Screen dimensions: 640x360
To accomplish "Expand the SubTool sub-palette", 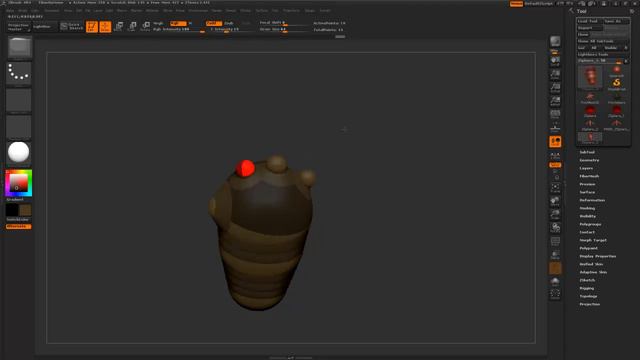I will (x=587, y=152).
